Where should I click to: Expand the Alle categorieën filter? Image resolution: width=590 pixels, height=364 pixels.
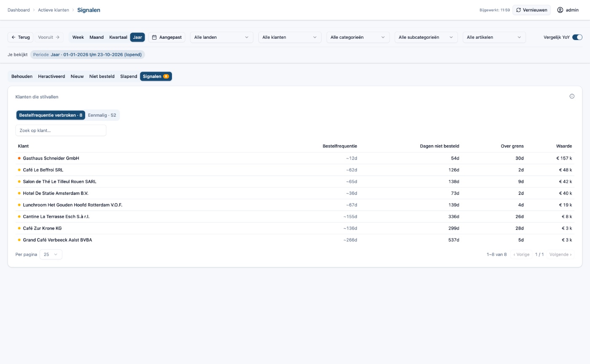click(358, 37)
